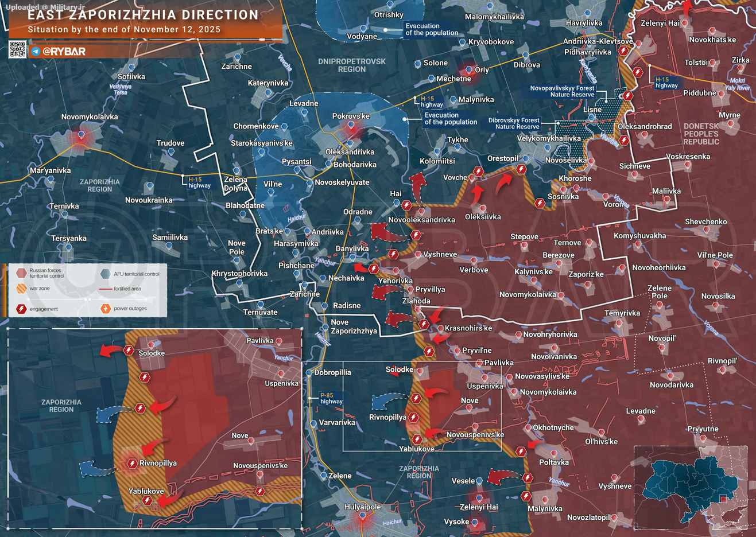The image size is (756, 537).
Task: Select the engagement icon in the legend
Action: click(x=21, y=309)
